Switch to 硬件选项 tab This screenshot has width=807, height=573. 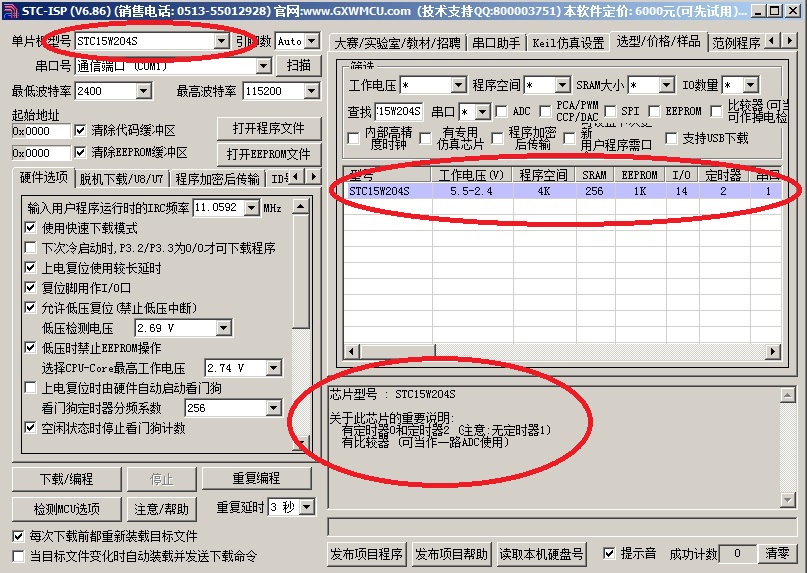pos(44,178)
